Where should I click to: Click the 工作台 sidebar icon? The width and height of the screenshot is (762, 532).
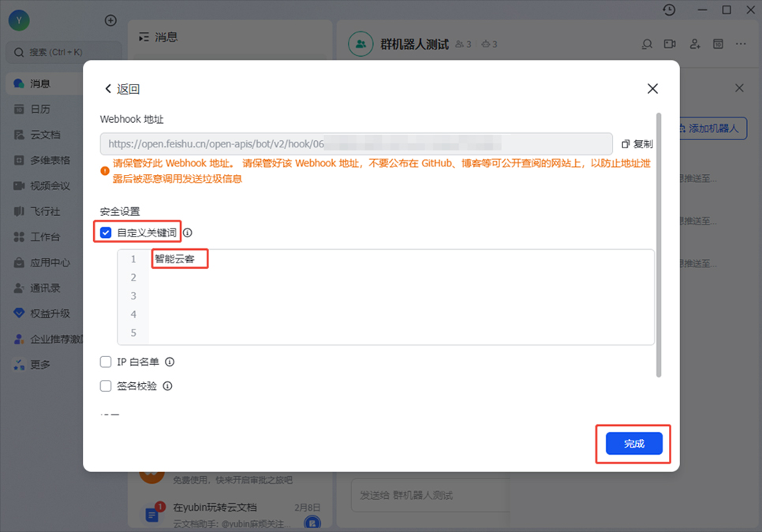pyautogui.click(x=19, y=237)
